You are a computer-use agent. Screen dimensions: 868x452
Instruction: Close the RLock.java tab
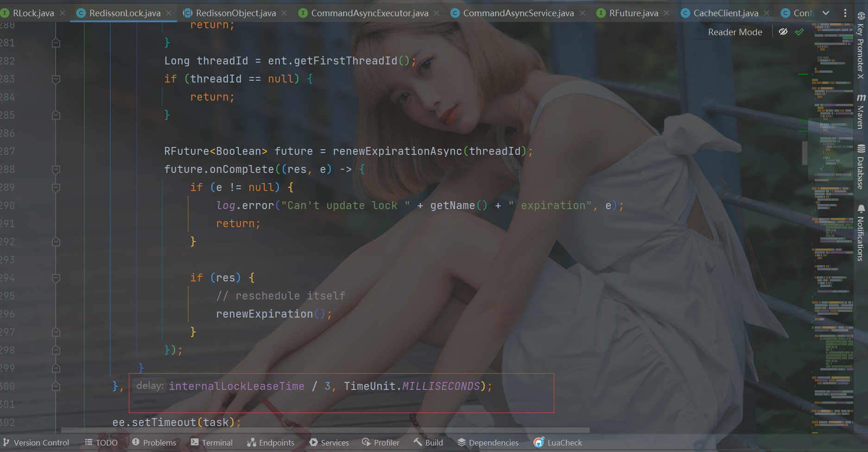63,13
